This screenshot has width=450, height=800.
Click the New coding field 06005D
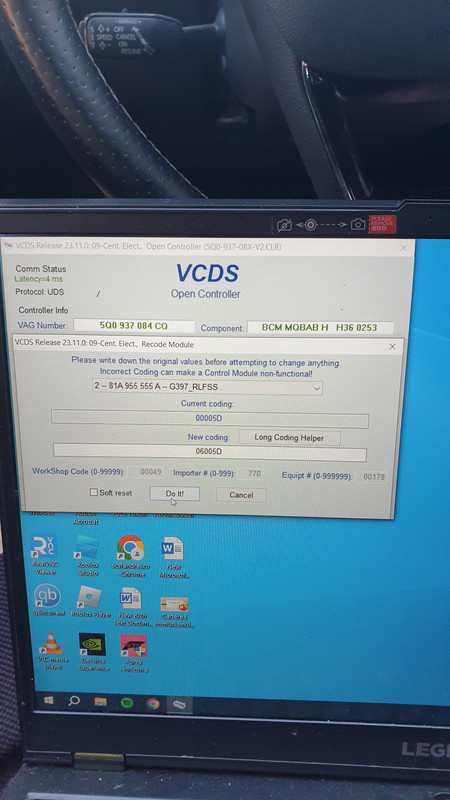click(x=209, y=452)
